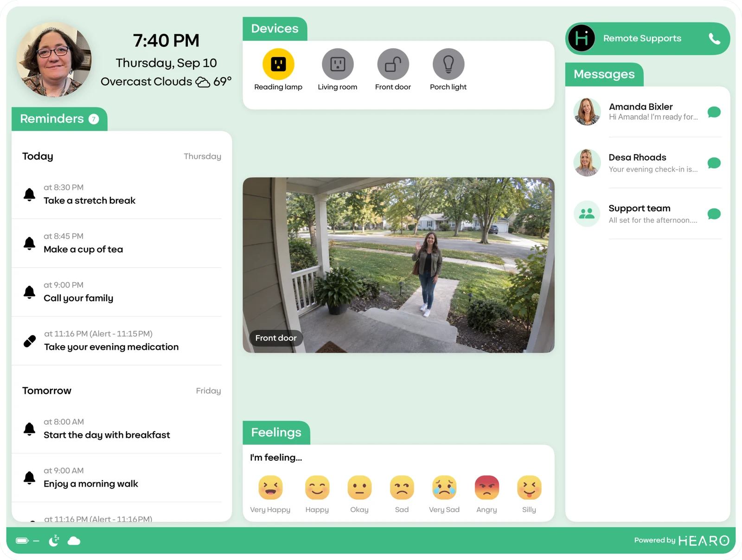Toggle the Reading lamp device
Viewport: 742px width, 560px height.
tap(278, 64)
